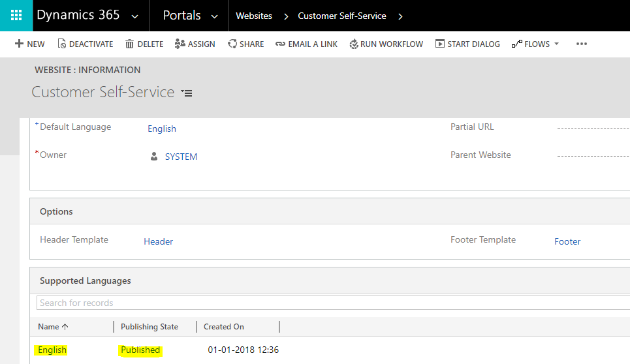Viewport: 630px width, 364px height.
Task: Click RUN WORKFLOW command label
Action: pos(392,44)
